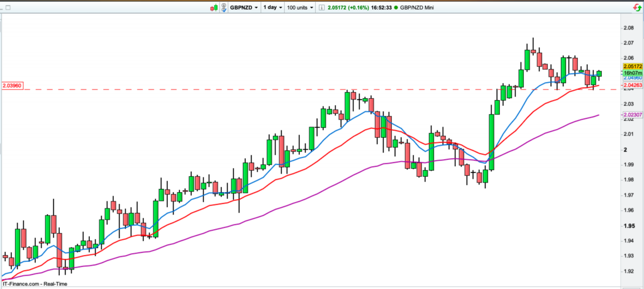
Task: Click the 16:52:33 time display
Action: click(x=382, y=8)
